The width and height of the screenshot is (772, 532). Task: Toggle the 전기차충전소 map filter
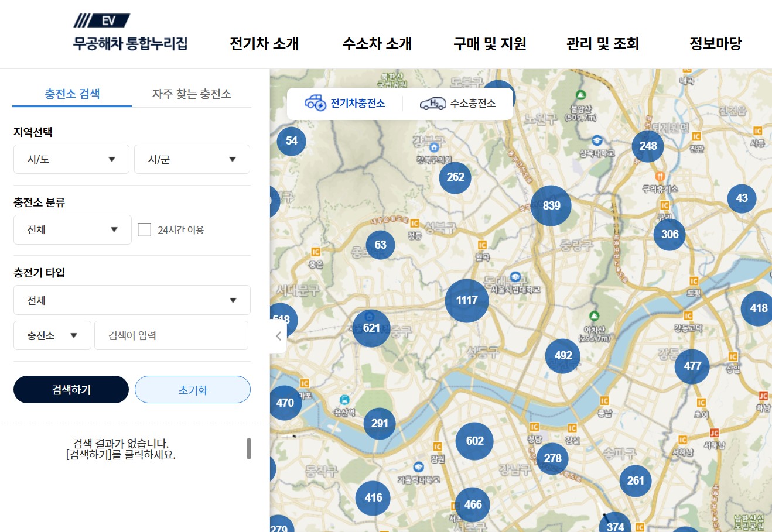click(x=344, y=103)
